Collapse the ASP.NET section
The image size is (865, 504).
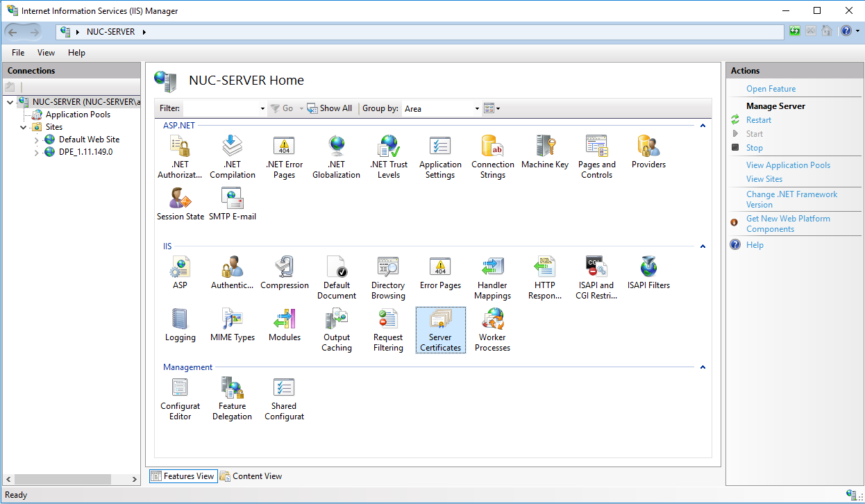703,126
